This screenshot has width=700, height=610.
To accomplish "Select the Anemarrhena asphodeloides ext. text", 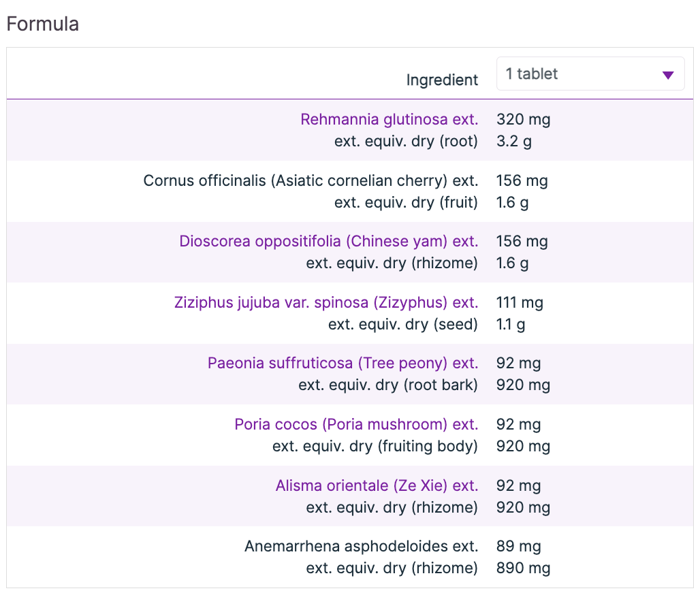I will tap(361, 547).
